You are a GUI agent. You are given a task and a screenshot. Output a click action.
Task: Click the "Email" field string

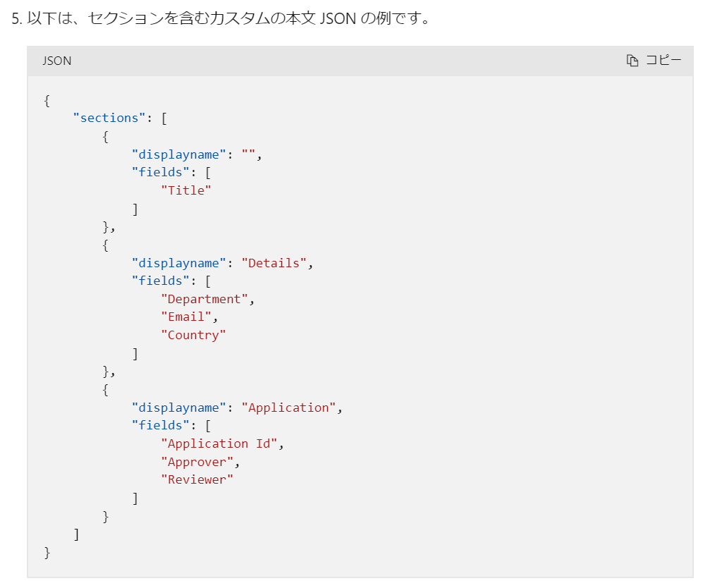click(186, 317)
